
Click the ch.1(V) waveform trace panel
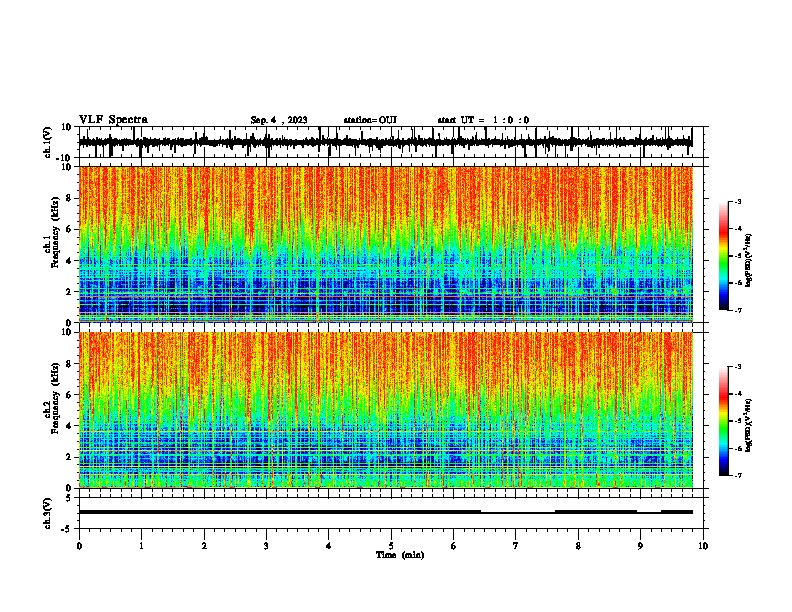(391, 142)
